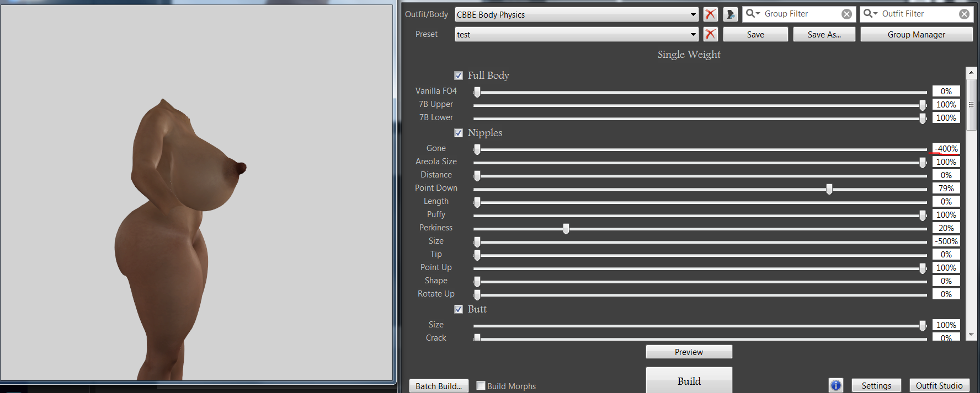The width and height of the screenshot is (980, 393).
Task: Open the Preset dropdown showing test
Action: click(577, 35)
